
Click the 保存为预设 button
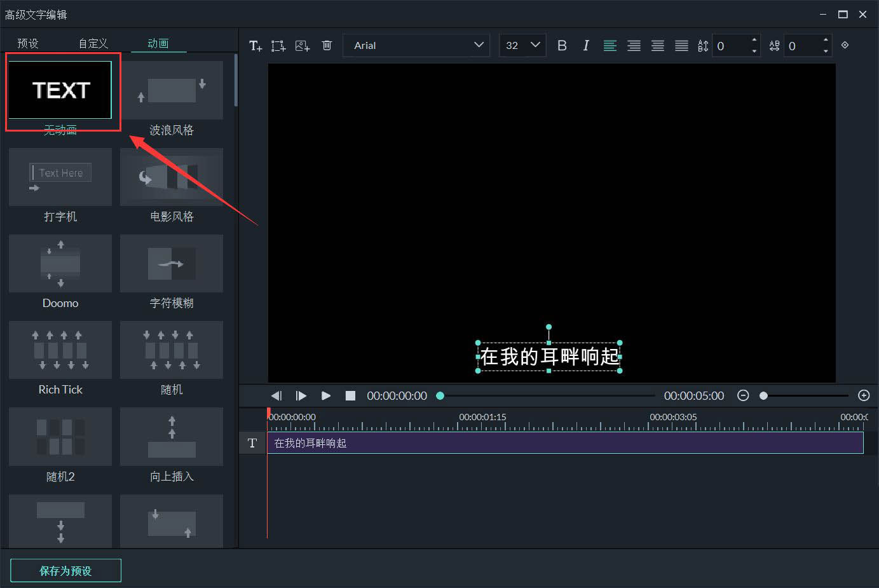click(x=65, y=570)
